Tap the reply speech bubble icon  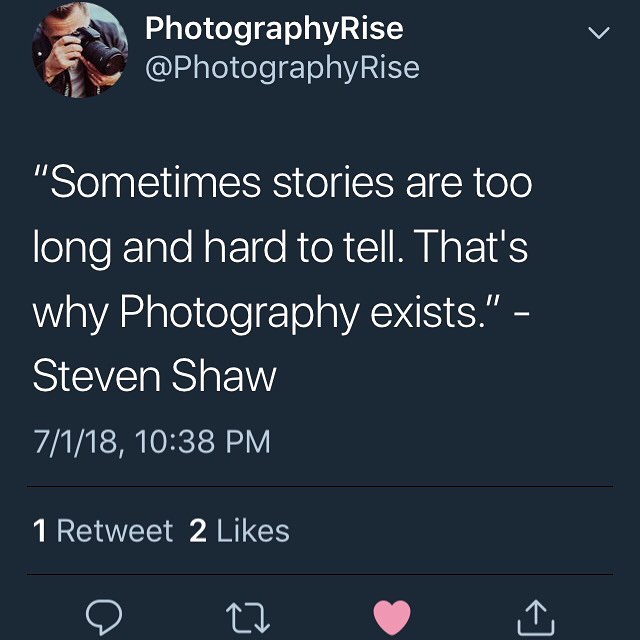[x=104, y=616]
